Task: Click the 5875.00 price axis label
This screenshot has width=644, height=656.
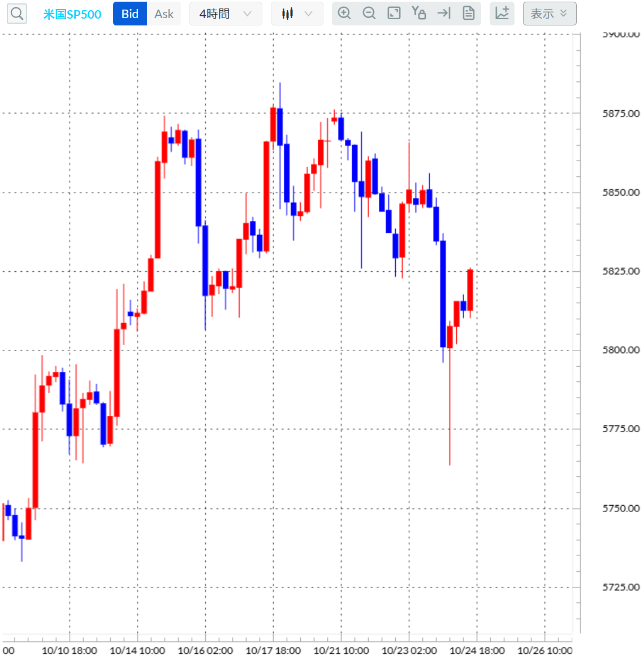Action: tap(621, 114)
